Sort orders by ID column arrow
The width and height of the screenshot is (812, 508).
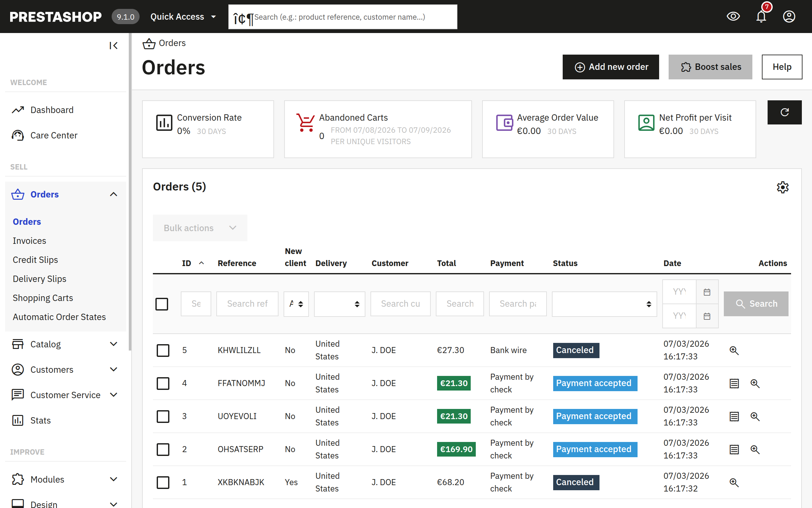pos(201,263)
